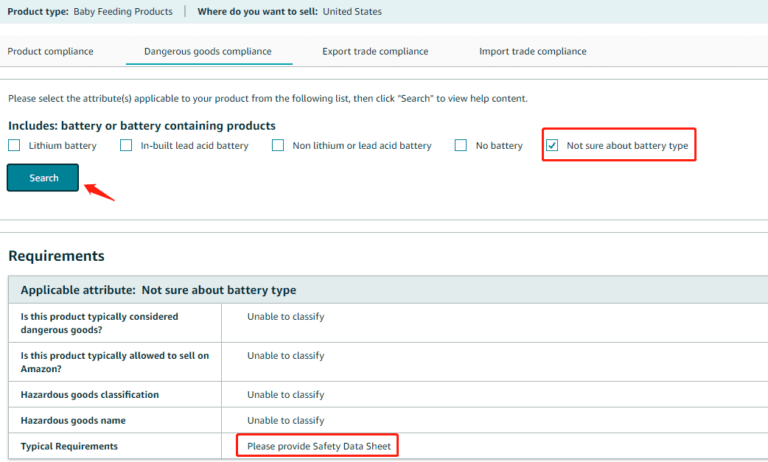Image resolution: width=768 pixels, height=462 pixels.
Task: Click the Please provide Safety Data Sheet text
Action: [317, 445]
